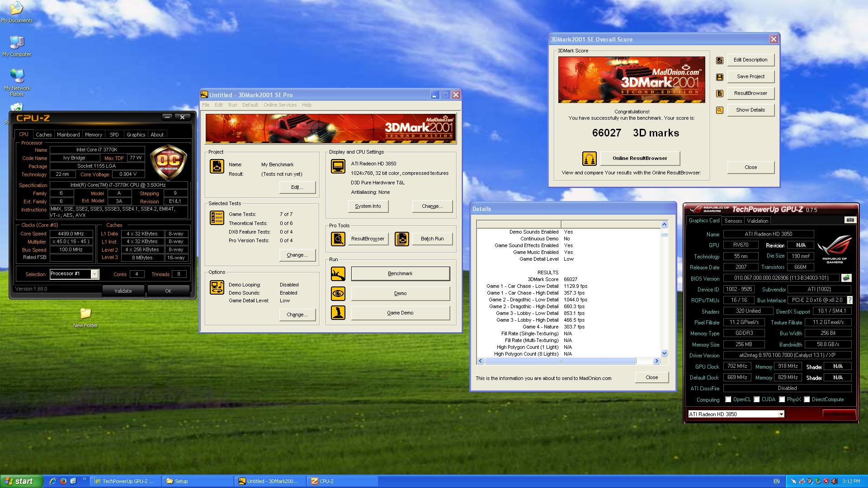Image resolution: width=868 pixels, height=488 pixels.
Task: Click the scroll right arrow in Details list
Action: point(656,361)
